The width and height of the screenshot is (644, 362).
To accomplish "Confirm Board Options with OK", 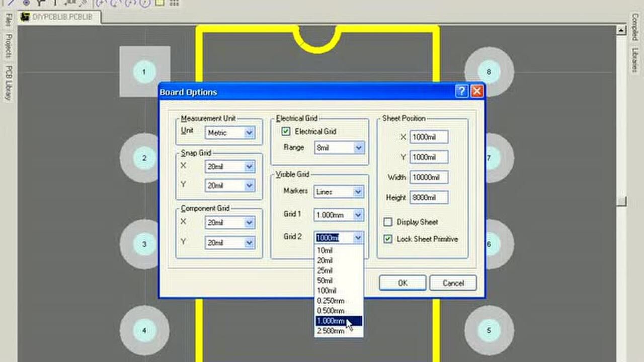I will [402, 283].
